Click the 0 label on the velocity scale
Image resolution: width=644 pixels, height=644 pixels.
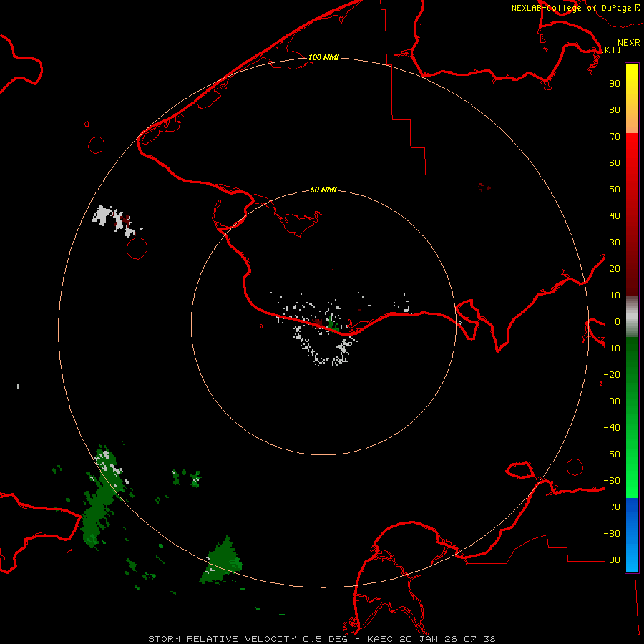tap(618, 321)
